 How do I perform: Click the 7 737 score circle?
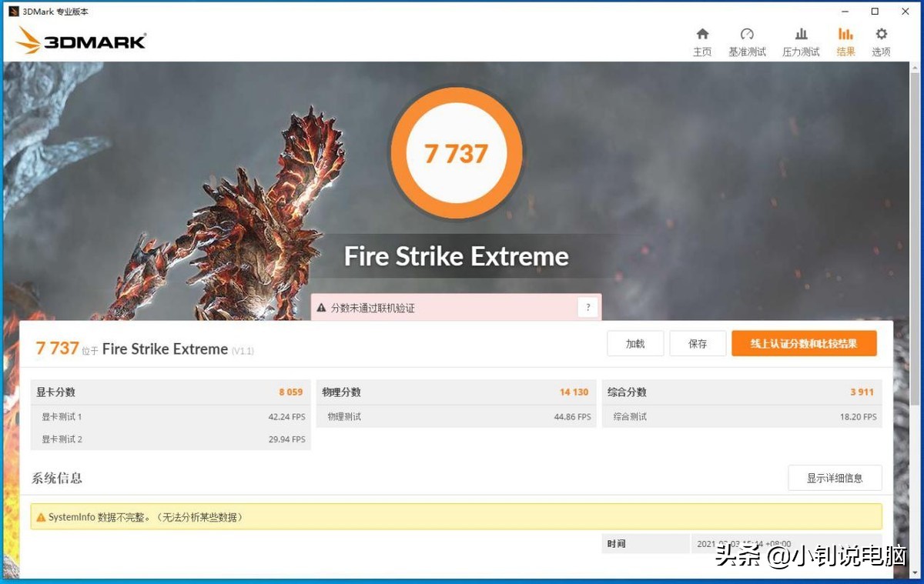456,152
